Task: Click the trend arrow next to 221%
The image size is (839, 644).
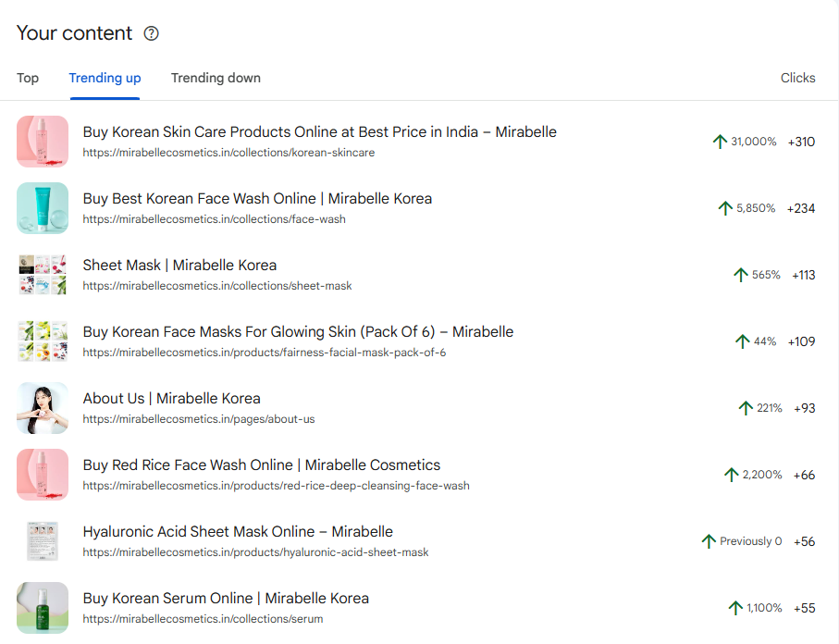Action: pos(746,408)
